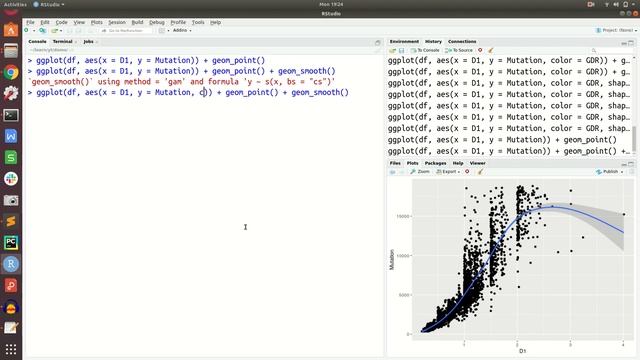The width and height of the screenshot is (640, 360).
Task: Switch to the Help tab in lower pane
Action: pos(458,163)
